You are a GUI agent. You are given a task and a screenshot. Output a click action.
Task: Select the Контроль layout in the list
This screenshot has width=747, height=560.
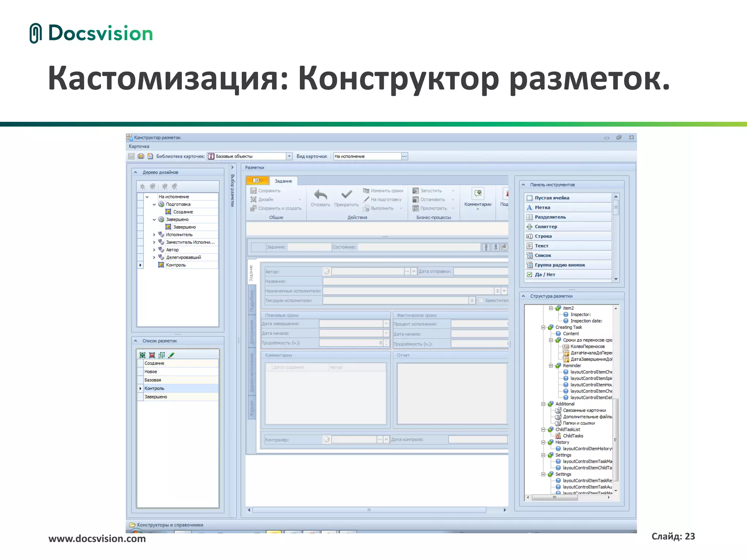[181, 388]
